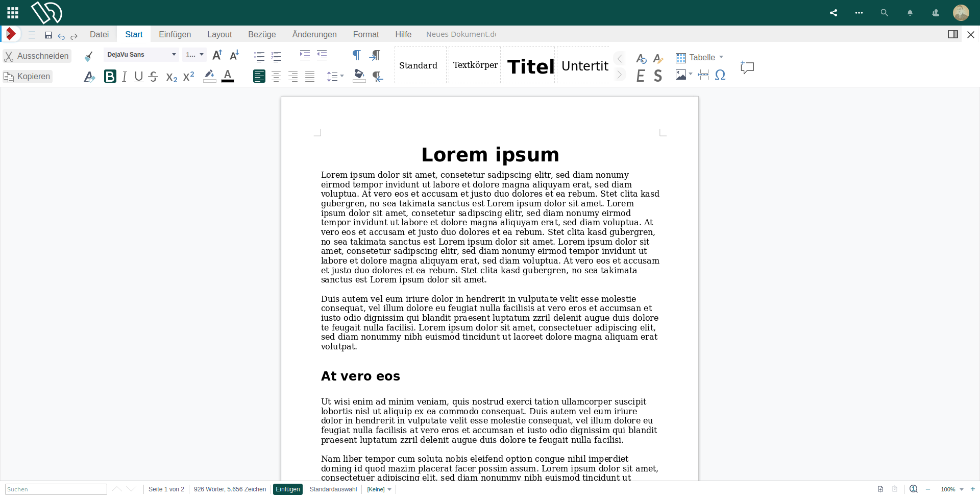Center align paragraph

click(x=276, y=77)
